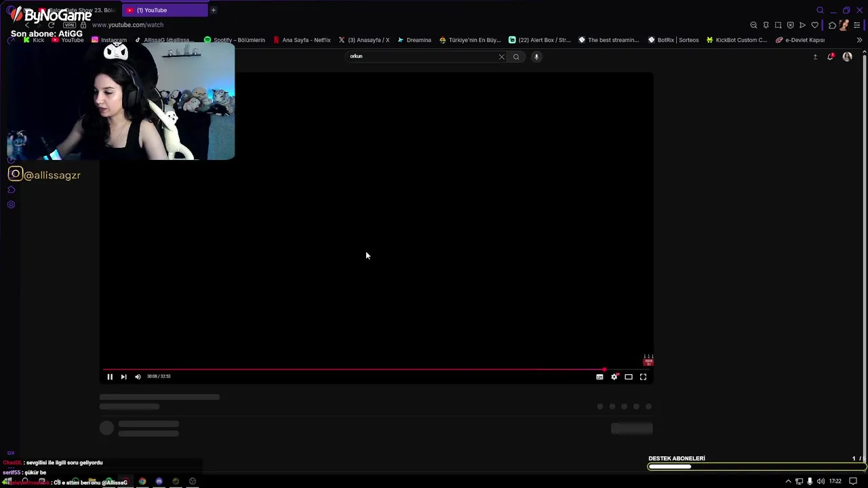The width and height of the screenshot is (868, 488).
Task: Switch to theater mode
Action: (x=629, y=377)
